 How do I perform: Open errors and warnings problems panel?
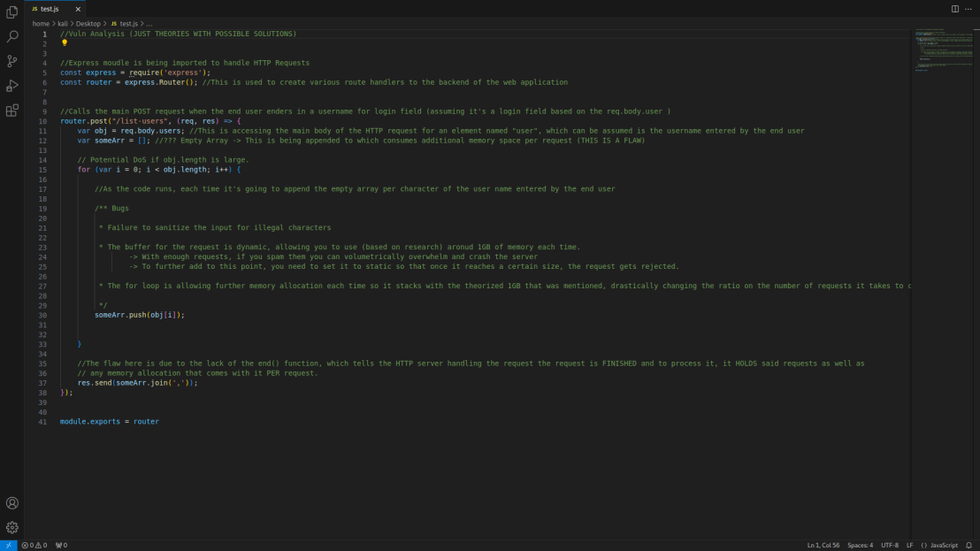pos(34,546)
